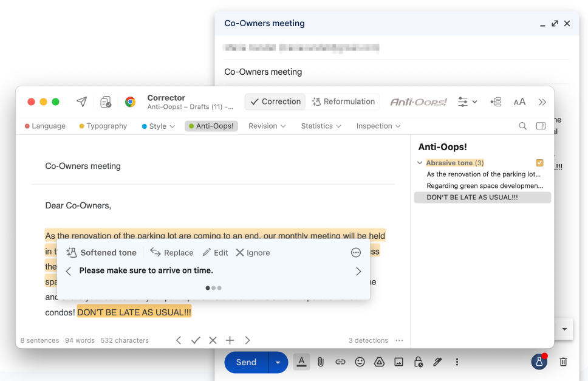Switch to Reformulation mode
The width and height of the screenshot is (588, 381).
coord(343,102)
